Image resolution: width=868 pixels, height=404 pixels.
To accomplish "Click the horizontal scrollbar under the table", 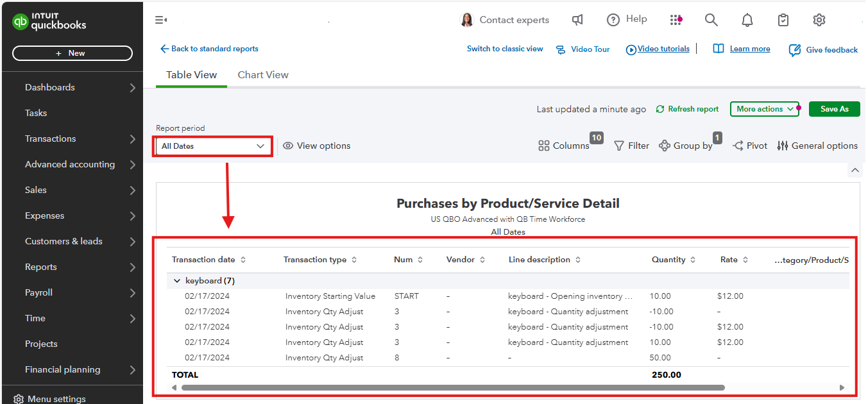I will click(x=452, y=387).
